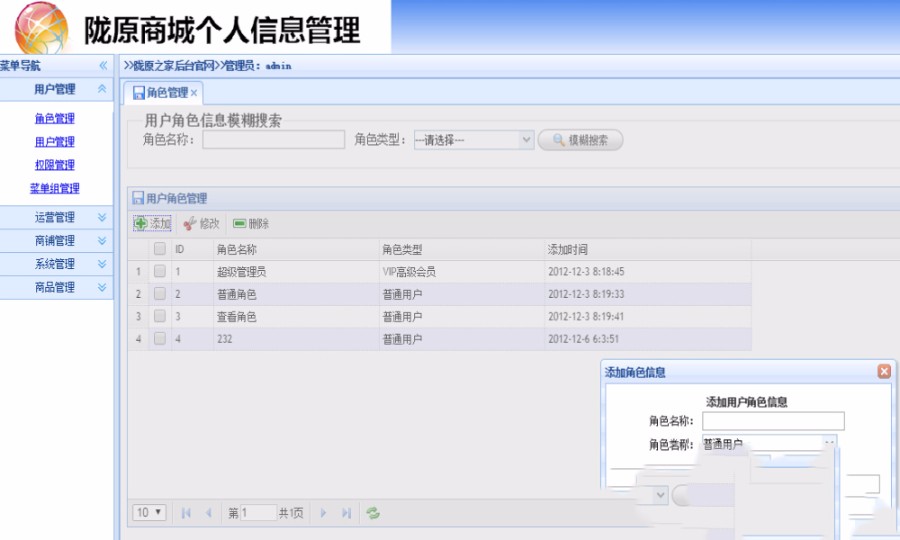Click the 用户角色管理 panel title icon
Image resolution: width=900 pixels, height=540 pixels.
[138, 199]
